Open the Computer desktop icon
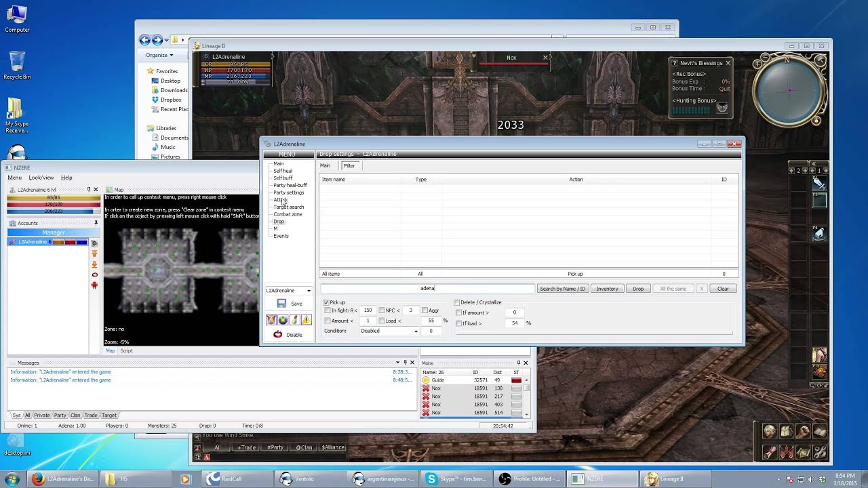 click(17, 18)
